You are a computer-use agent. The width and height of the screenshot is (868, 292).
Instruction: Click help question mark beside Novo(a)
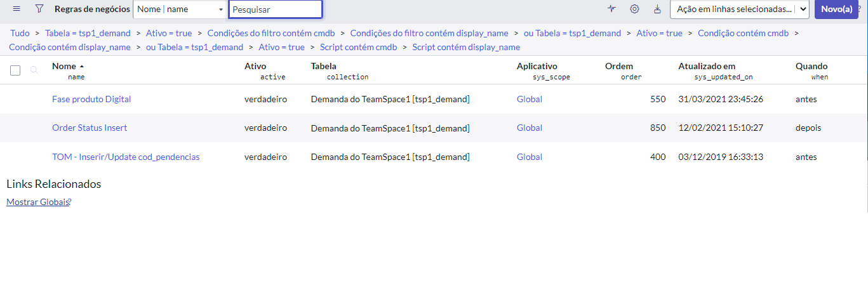tap(859, 9)
